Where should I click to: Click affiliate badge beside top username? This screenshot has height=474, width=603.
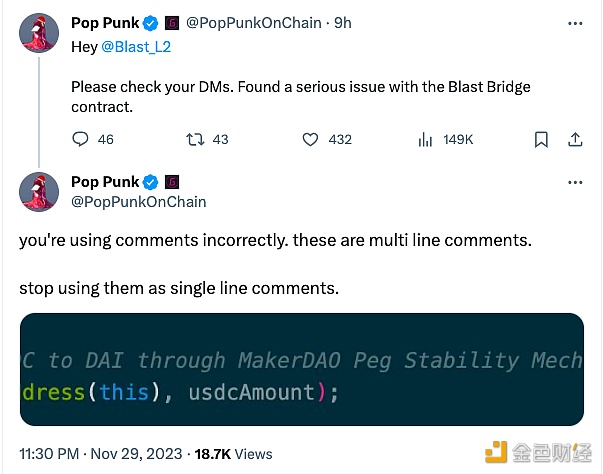172,23
